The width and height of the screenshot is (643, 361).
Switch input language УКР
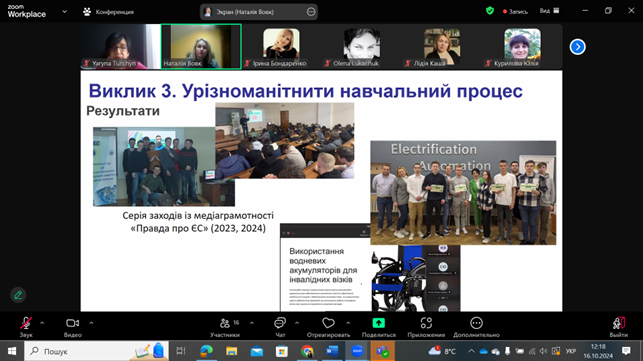pyautogui.click(x=571, y=351)
